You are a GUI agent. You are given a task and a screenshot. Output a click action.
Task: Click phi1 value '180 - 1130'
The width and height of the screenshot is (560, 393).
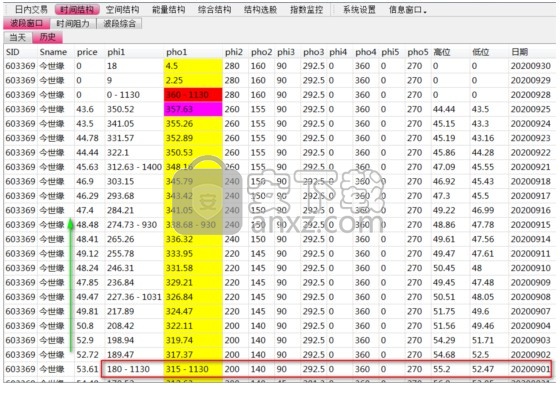(x=128, y=369)
